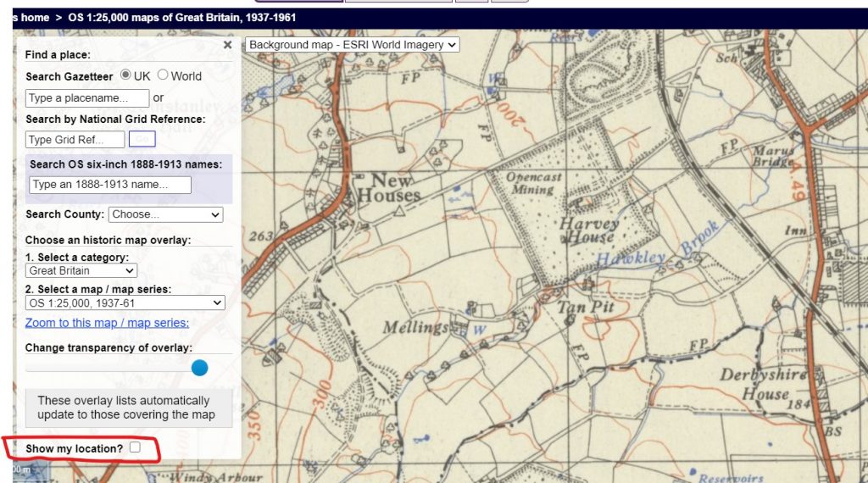Screen dimensions: 868x483
Task: Click the Mellings label on map
Action: pos(415,328)
